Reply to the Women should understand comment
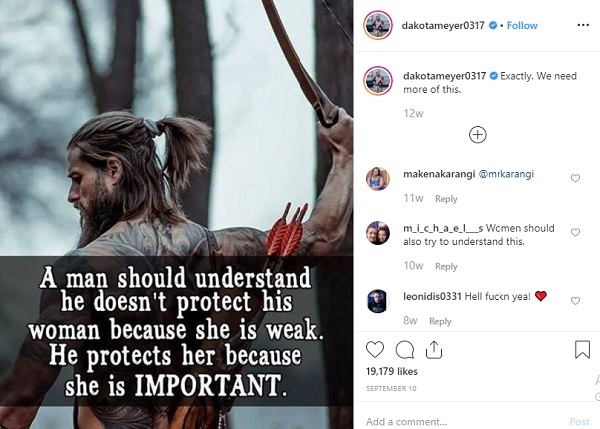The width and height of the screenshot is (600, 429). point(446,266)
